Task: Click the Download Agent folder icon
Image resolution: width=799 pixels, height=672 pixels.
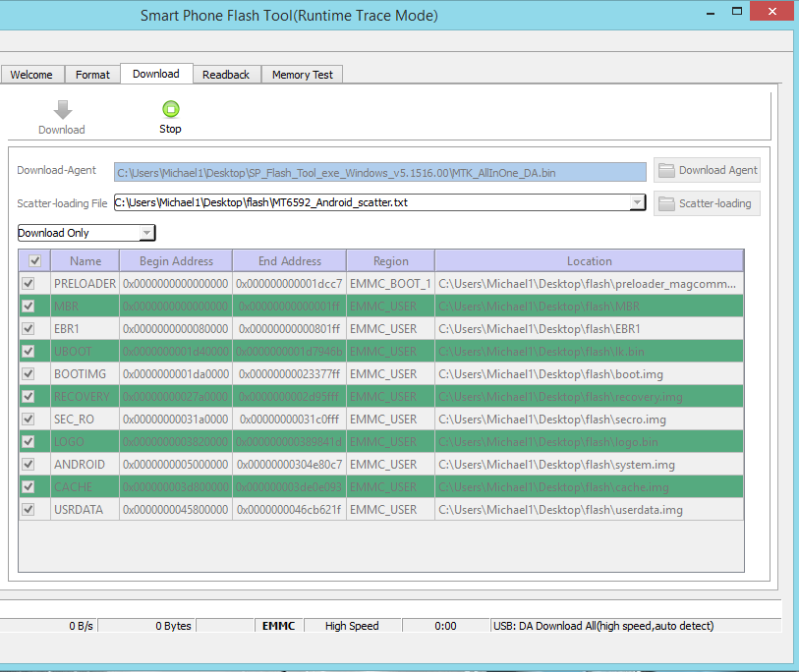Action: pyautogui.click(x=667, y=170)
